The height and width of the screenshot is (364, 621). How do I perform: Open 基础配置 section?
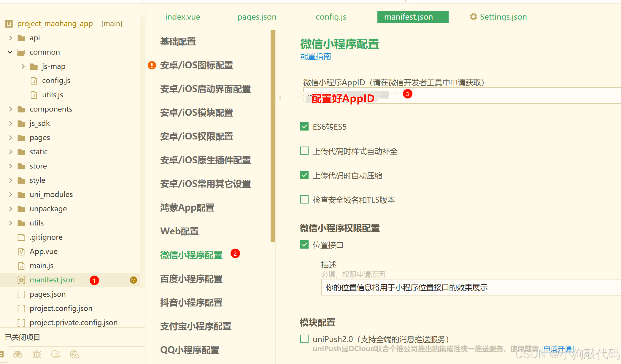178,42
